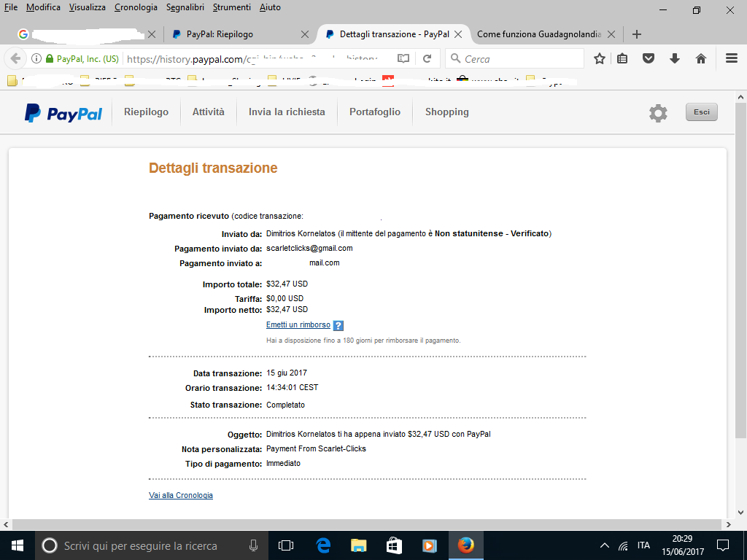
Task: Click the vertical page scrollbar
Action: tap(740, 270)
